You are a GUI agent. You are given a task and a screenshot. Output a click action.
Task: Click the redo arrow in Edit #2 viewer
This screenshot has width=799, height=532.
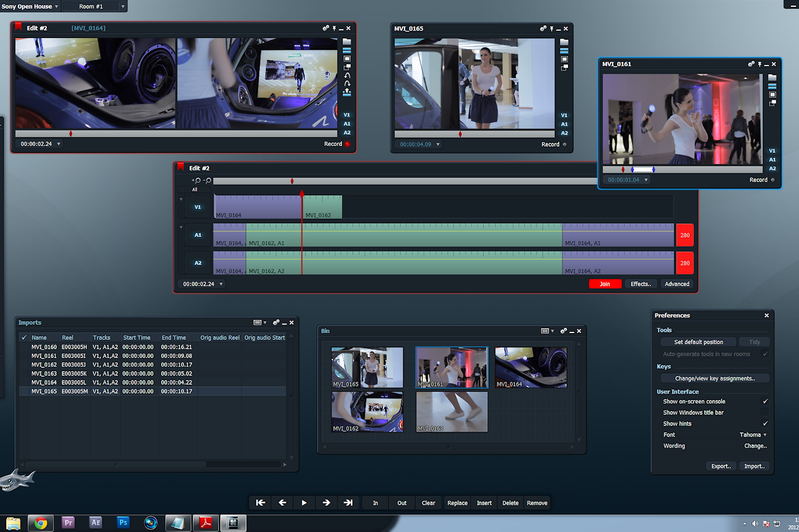coord(347,84)
